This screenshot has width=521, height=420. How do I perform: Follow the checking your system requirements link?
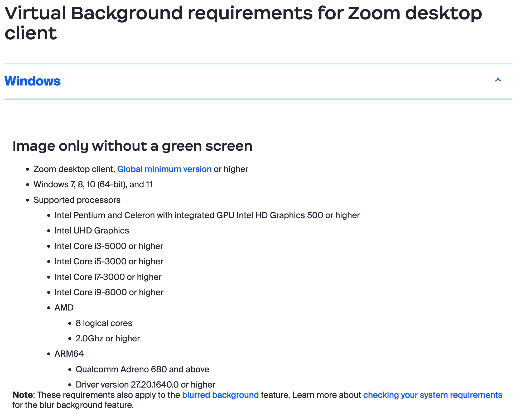point(432,395)
